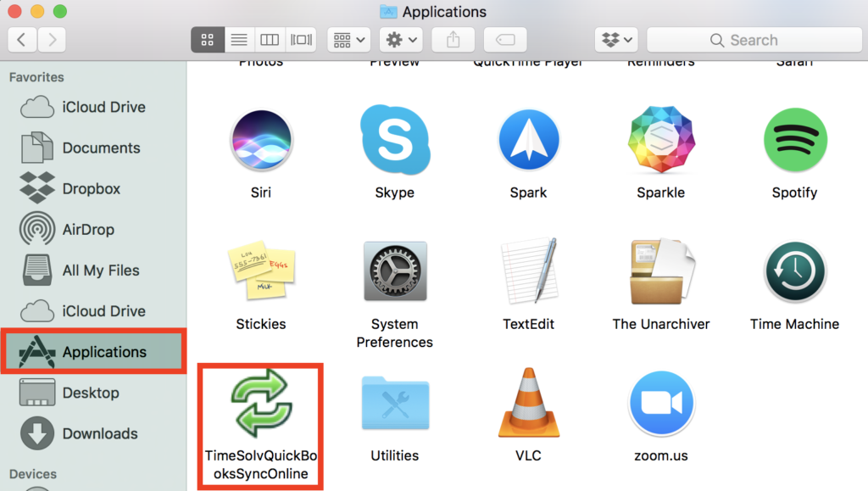
Task: Open the Utilities folder icon
Action: click(x=395, y=403)
